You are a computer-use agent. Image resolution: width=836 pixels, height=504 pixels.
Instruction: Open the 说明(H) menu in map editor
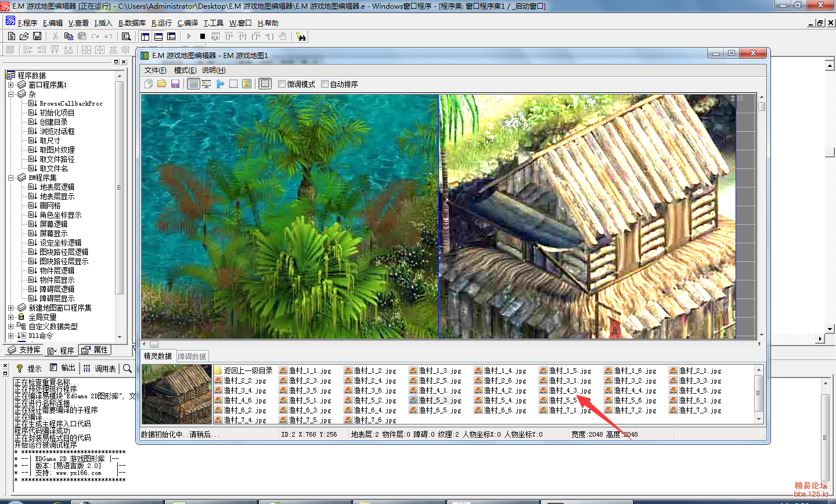(x=214, y=70)
